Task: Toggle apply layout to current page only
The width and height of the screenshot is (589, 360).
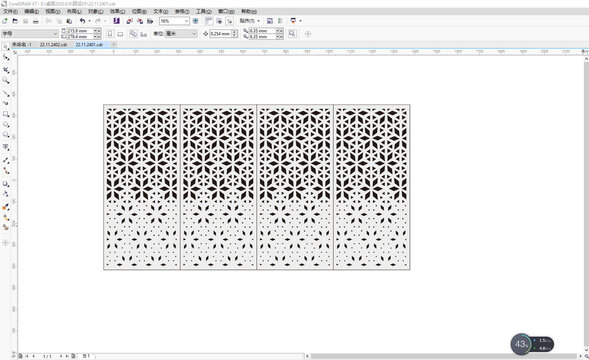Action: (143, 34)
